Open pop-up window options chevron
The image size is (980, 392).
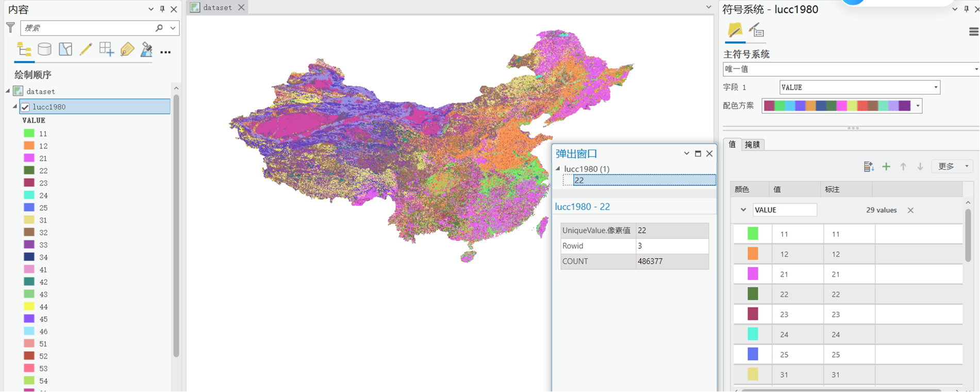pos(687,154)
